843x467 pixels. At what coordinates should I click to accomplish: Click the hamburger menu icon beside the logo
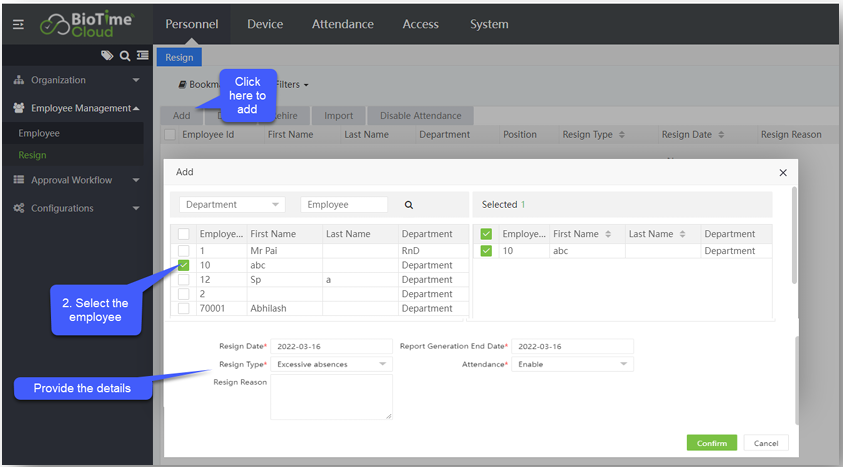click(17, 24)
